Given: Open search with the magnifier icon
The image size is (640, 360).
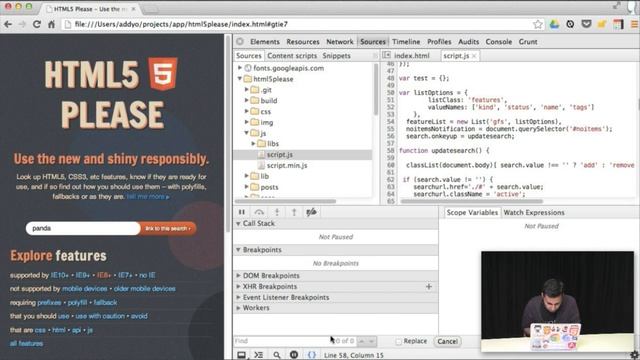Looking at the screenshot, I should pyautogui.click(x=277, y=355).
